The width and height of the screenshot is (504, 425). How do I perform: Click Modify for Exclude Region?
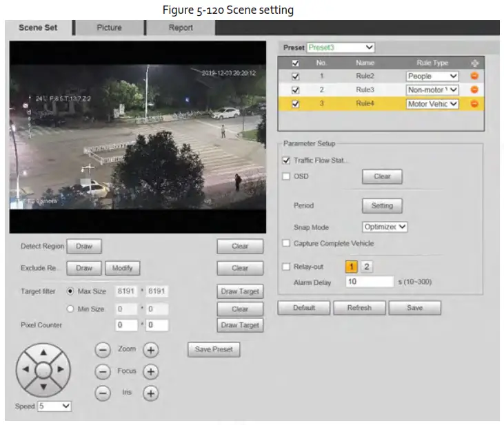click(123, 268)
